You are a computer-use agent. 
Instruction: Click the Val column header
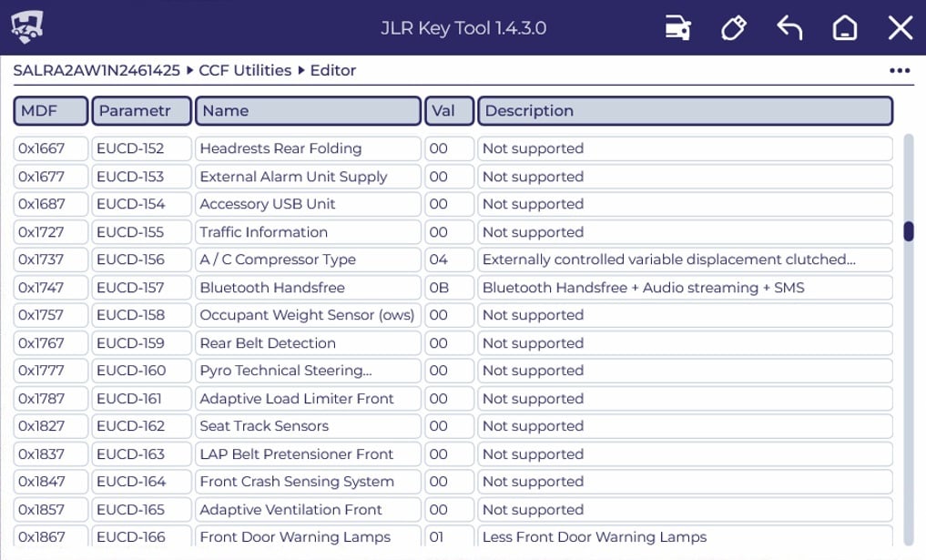pos(448,110)
